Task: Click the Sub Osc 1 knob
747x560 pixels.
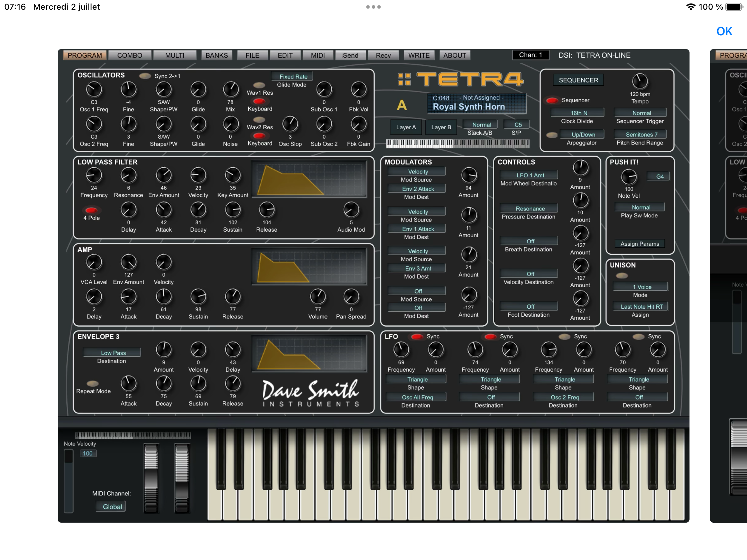Action: [x=324, y=90]
